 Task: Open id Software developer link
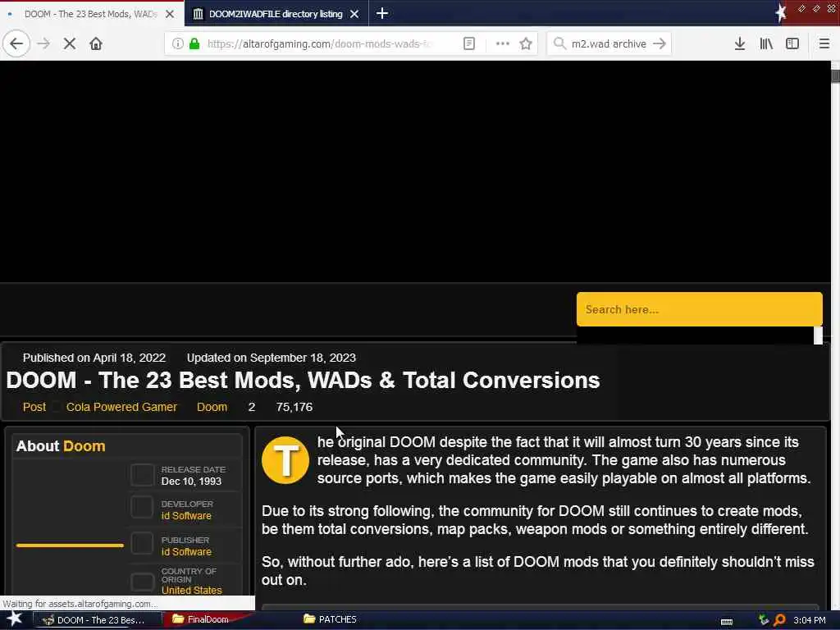186,516
